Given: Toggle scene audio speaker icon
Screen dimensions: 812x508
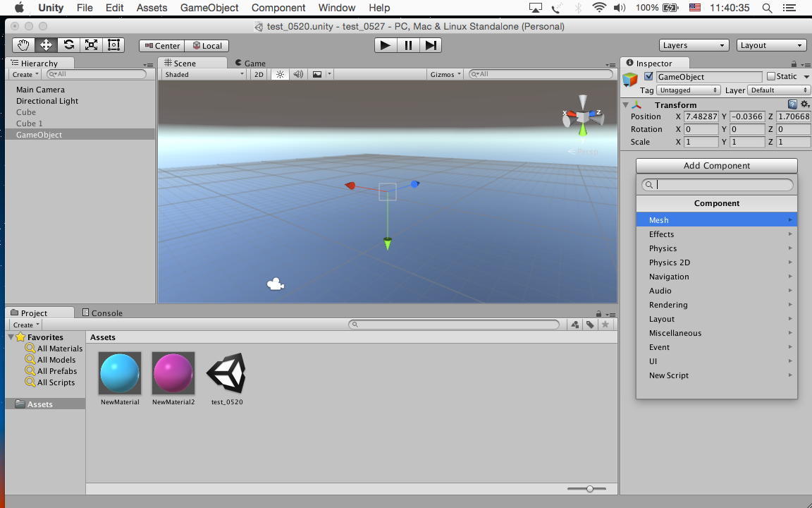Looking at the screenshot, I should pyautogui.click(x=298, y=74).
